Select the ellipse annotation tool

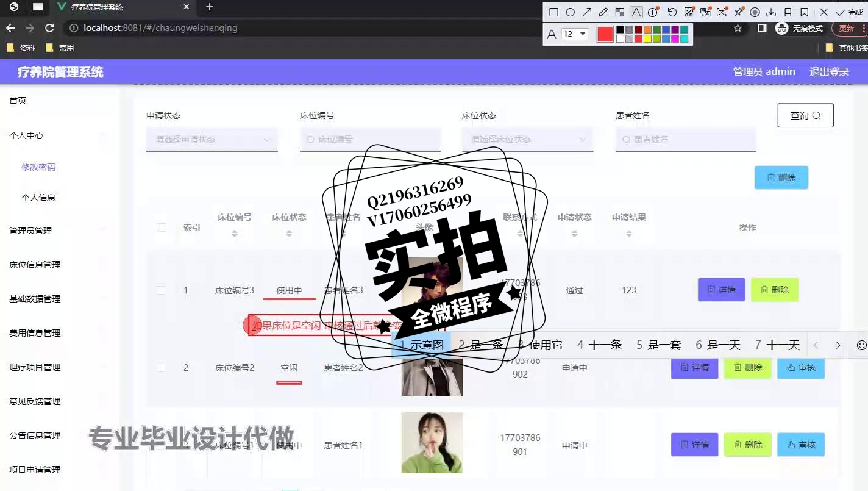(x=570, y=12)
